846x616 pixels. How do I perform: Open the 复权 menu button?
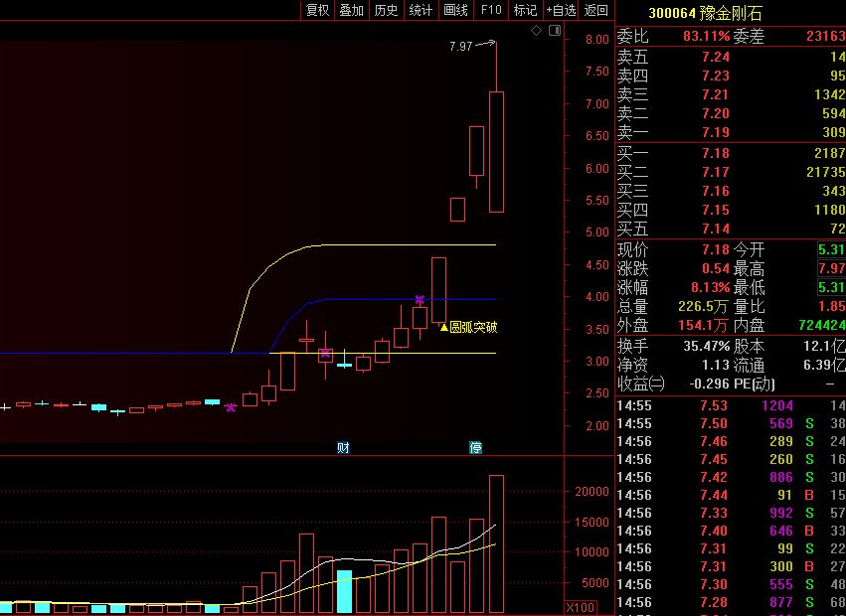[x=317, y=10]
